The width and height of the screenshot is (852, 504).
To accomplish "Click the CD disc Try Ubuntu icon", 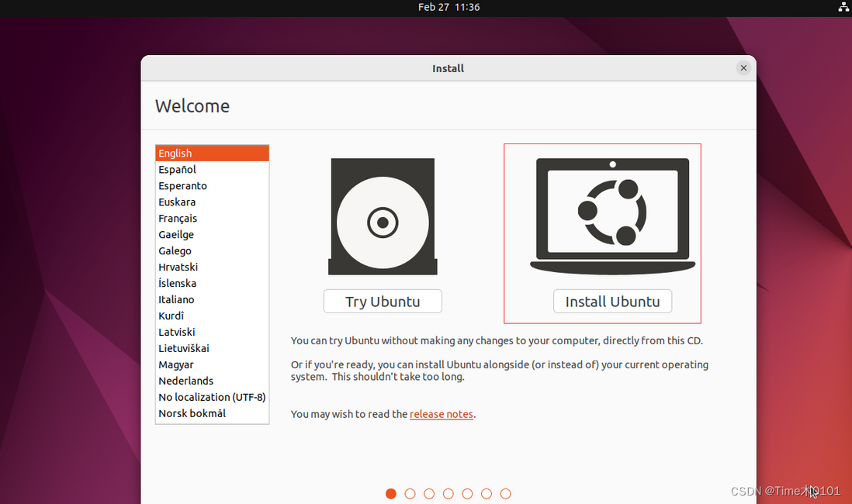I will (x=383, y=216).
